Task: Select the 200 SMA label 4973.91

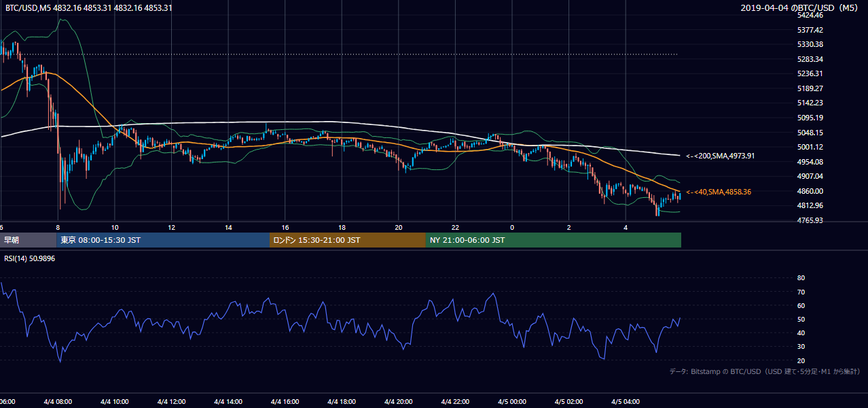Action: (x=720, y=156)
